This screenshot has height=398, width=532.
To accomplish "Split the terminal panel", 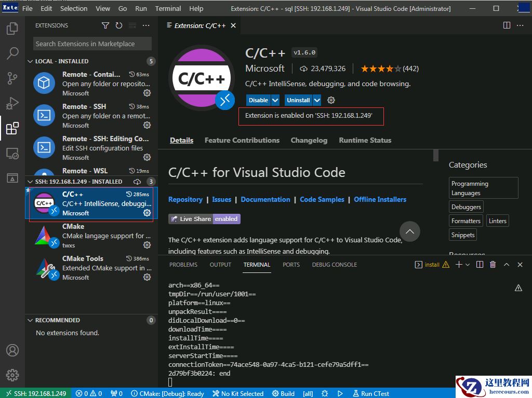I will (480, 265).
